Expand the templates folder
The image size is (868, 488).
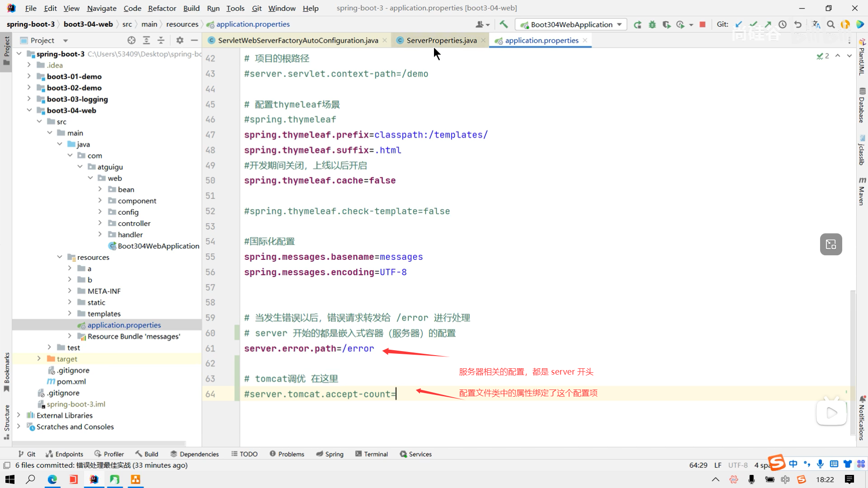[70, 314]
